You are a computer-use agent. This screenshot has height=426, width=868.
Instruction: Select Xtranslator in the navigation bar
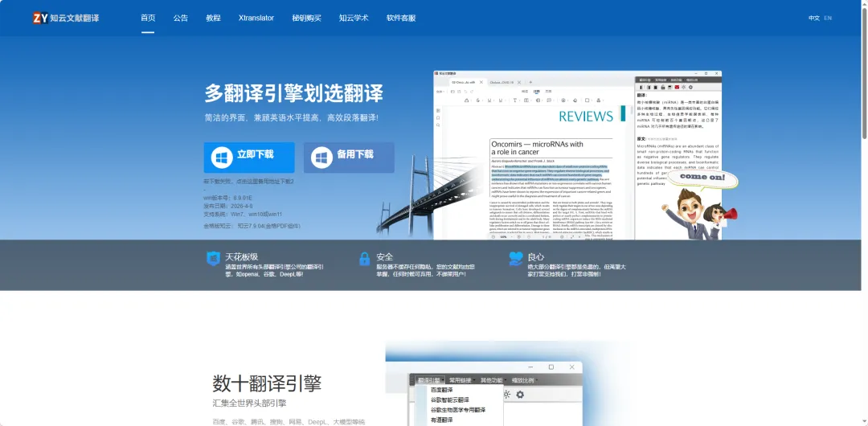point(256,18)
